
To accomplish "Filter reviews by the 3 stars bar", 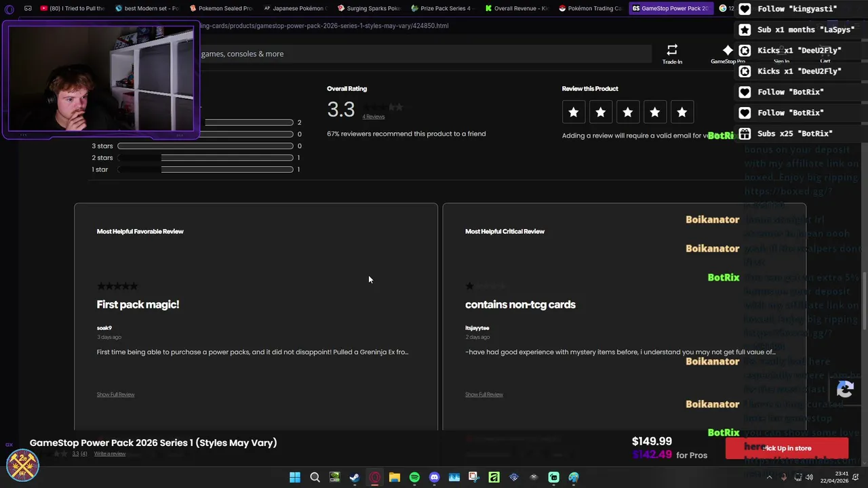I will point(205,146).
